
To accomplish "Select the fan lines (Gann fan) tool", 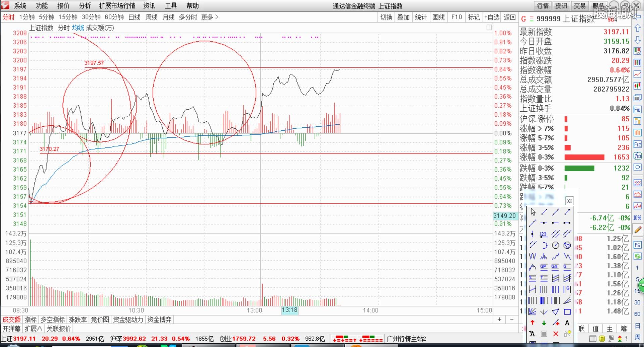I will pos(532,312).
